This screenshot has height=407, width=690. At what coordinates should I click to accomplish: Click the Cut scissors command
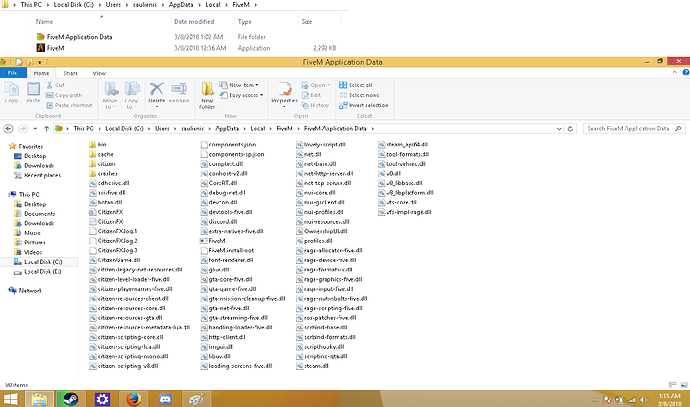tap(55, 85)
